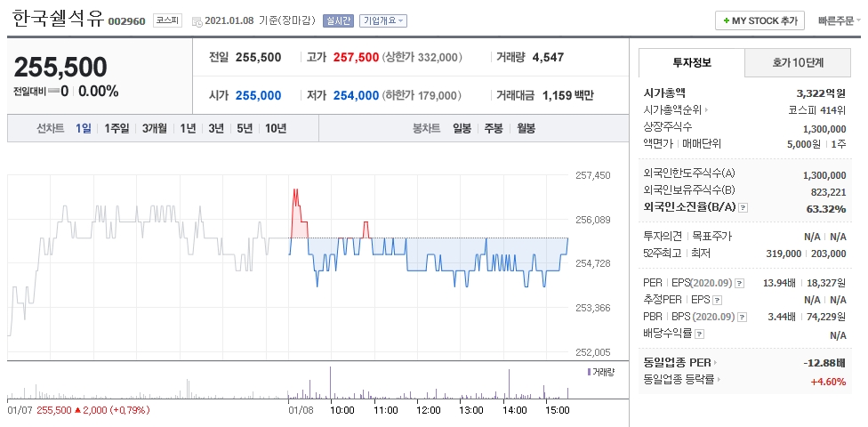
Task: Click the 시가 value 255,000
Action: click(x=259, y=96)
